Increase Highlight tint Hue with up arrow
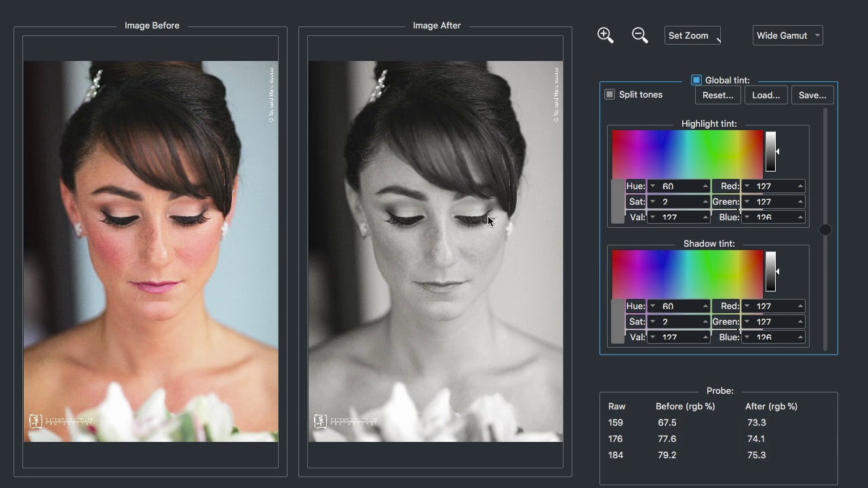Screen dimensions: 868x488 coord(705,186)
